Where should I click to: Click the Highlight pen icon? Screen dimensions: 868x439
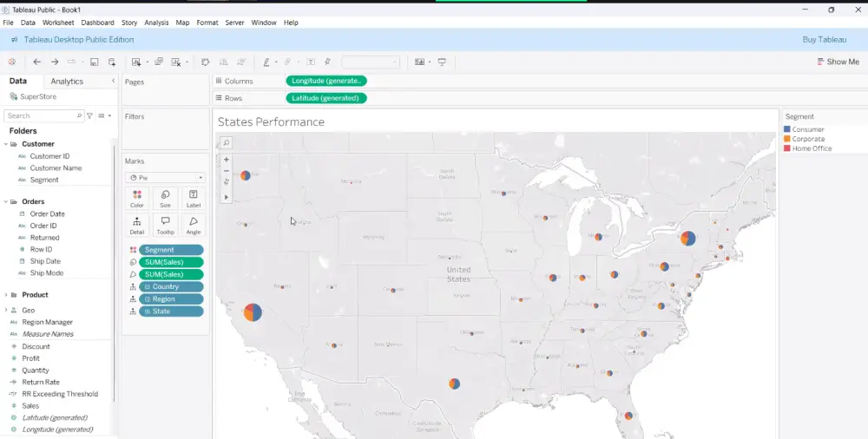pos(266,62)
